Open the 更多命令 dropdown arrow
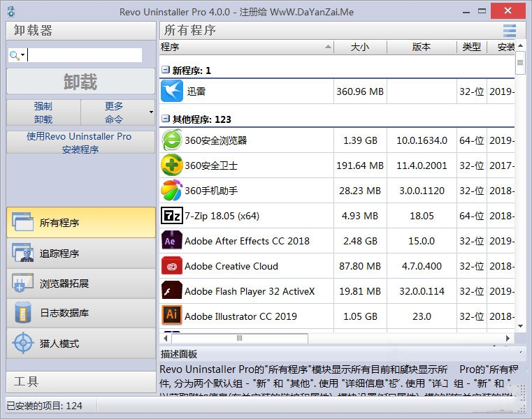This screenshot has height=419, width=532. [x=151, y=112]
